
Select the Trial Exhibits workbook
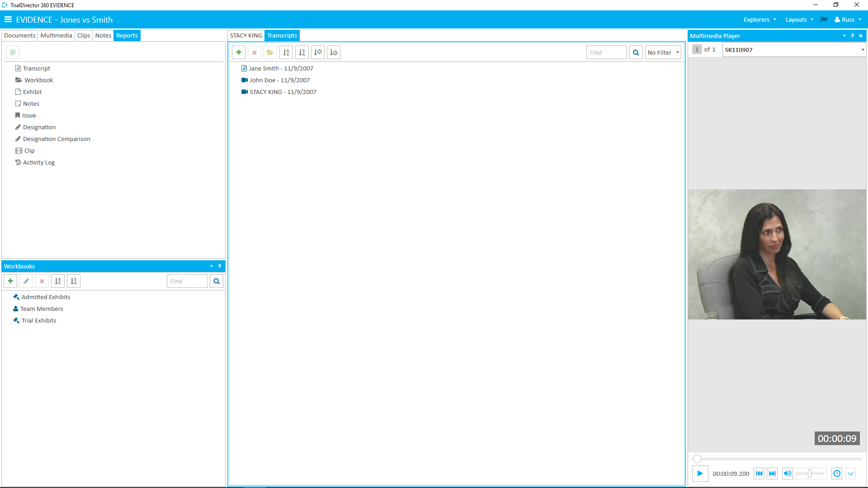[35, 320]
